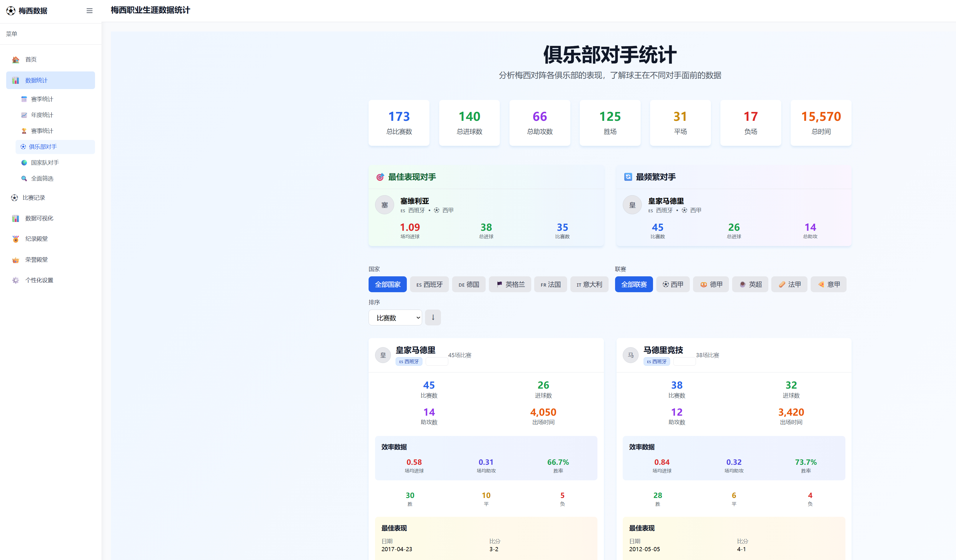Filter by 英超 league chip
The image size is (956, 560).
pos(750,284)
